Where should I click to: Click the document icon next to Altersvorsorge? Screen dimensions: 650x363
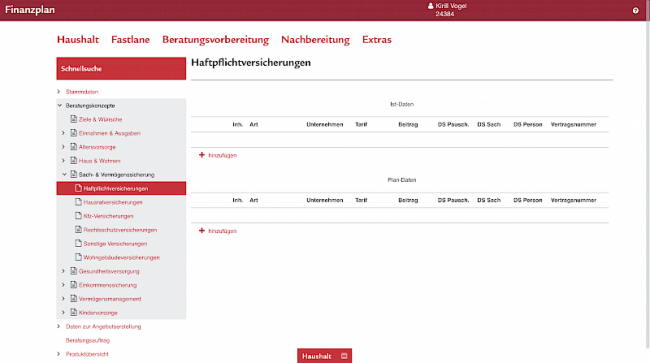[73, 146]
